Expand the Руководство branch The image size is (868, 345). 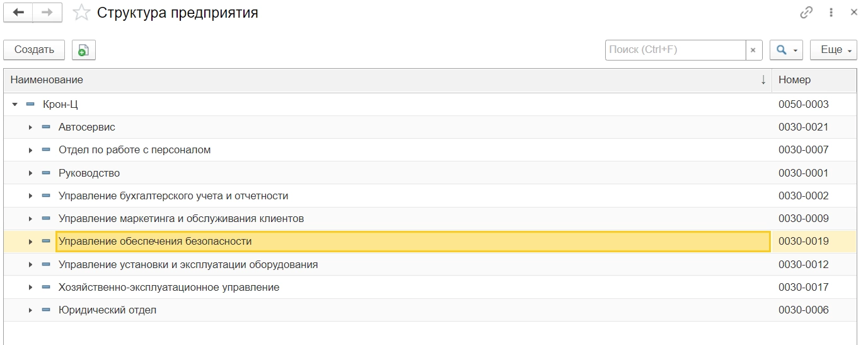point(30,173)
